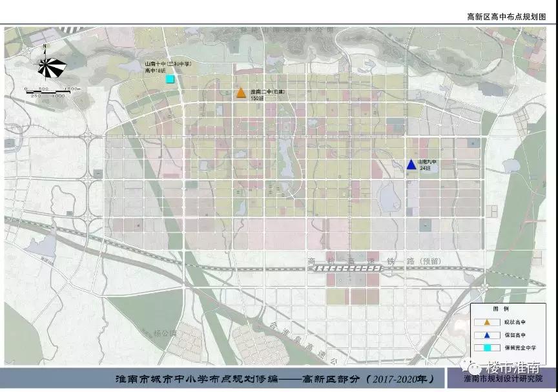
Task: Select the 保留高中 legend triangle symbol
Action: point(486,335)
